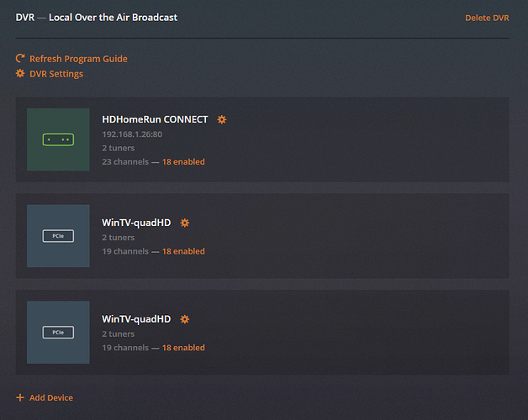Image resolution: width=528 pixels, height=420 pixels.
Task: Select the PCIe thumbnail of the bottom WinTV-quadHD card
Action: click(x=58, y=332)
